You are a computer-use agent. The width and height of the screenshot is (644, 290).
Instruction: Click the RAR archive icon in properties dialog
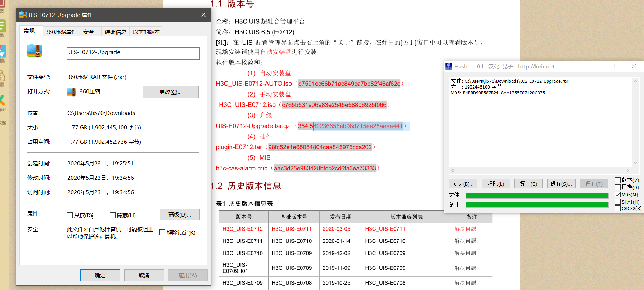pyautogui.click(x=35, y=51)
